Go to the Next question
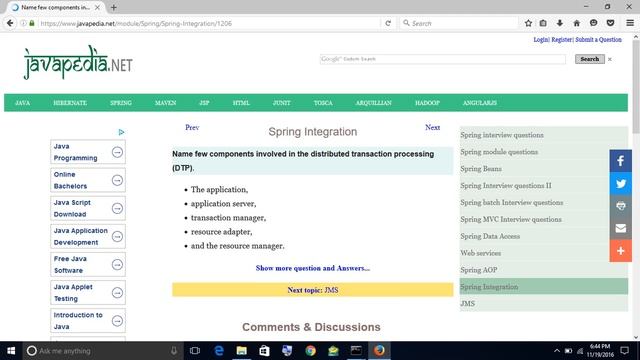 [x=432, y=127]
